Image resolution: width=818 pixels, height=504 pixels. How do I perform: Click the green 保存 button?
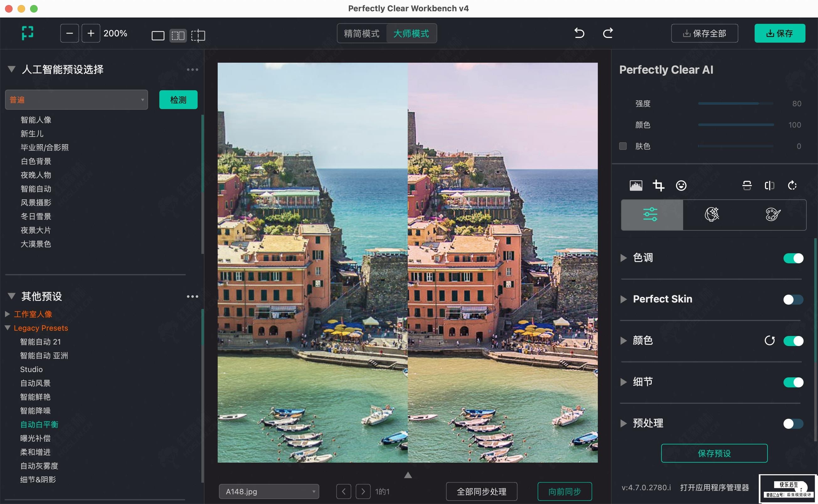pyautogui.click(x=780, y=33)
